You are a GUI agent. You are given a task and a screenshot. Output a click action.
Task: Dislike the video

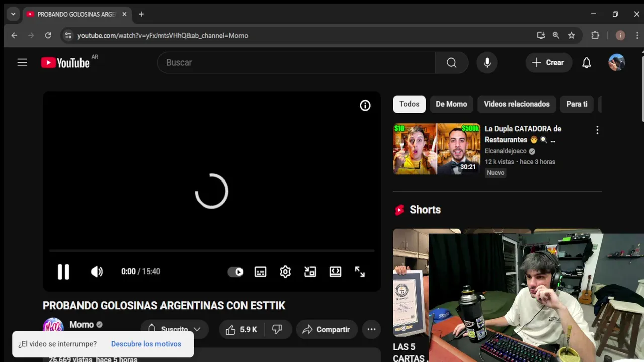[277, 330]
